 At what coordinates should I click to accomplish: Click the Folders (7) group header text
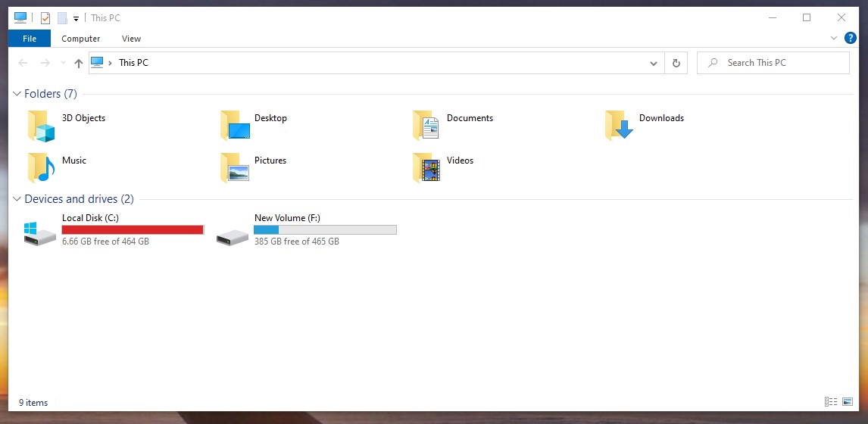click(51, 94)
